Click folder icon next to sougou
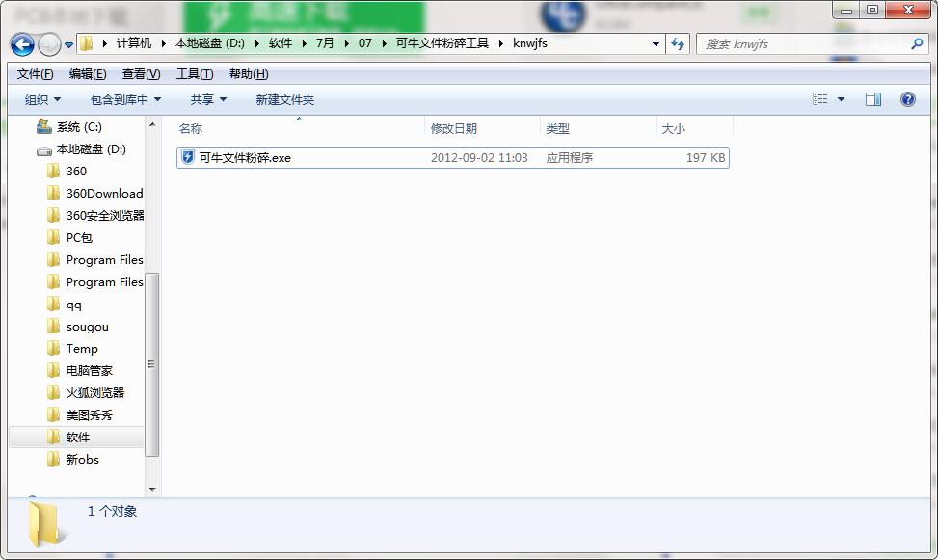This screenshot has height=560, width=938. pos(53,326)
